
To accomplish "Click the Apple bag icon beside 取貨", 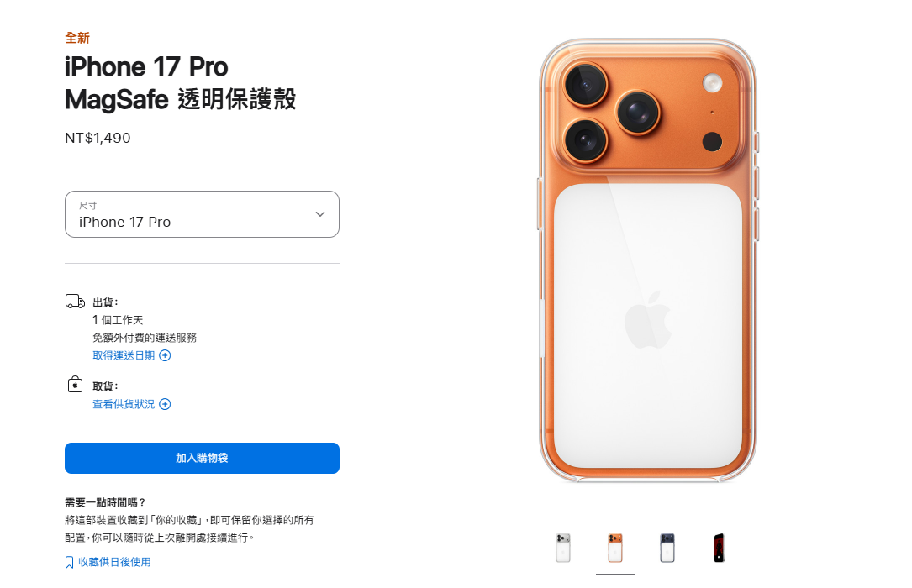I will [75, 385].
